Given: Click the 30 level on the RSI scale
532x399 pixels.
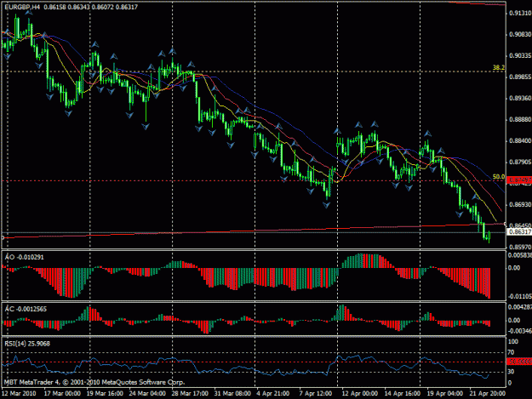Looking at the screenshot, I should 512,372.
